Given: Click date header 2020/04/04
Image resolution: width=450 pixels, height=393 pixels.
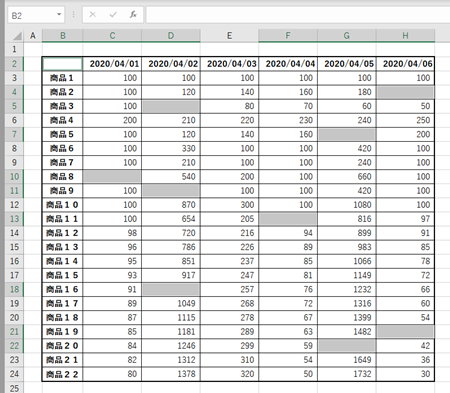Looking at the screenshot, I should (x=288, y=64).
